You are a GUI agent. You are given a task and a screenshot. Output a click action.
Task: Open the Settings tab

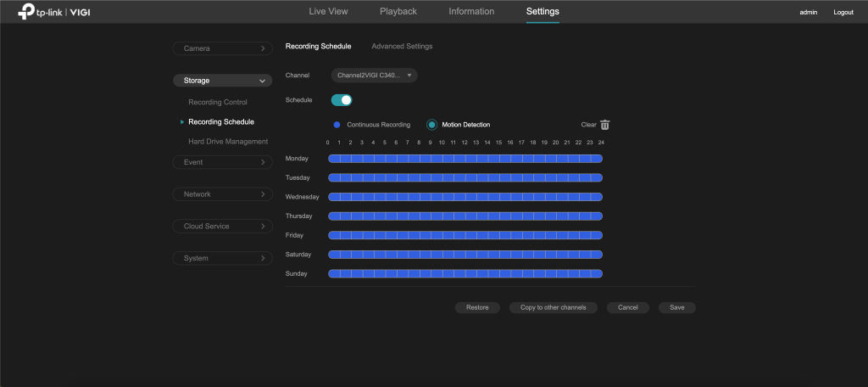tap(542, 12)
